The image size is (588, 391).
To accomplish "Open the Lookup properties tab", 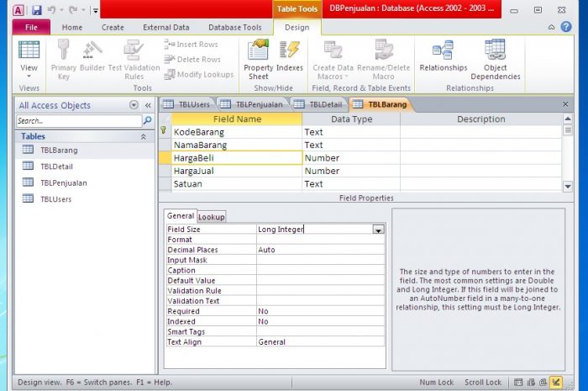I will coord(212,216).
